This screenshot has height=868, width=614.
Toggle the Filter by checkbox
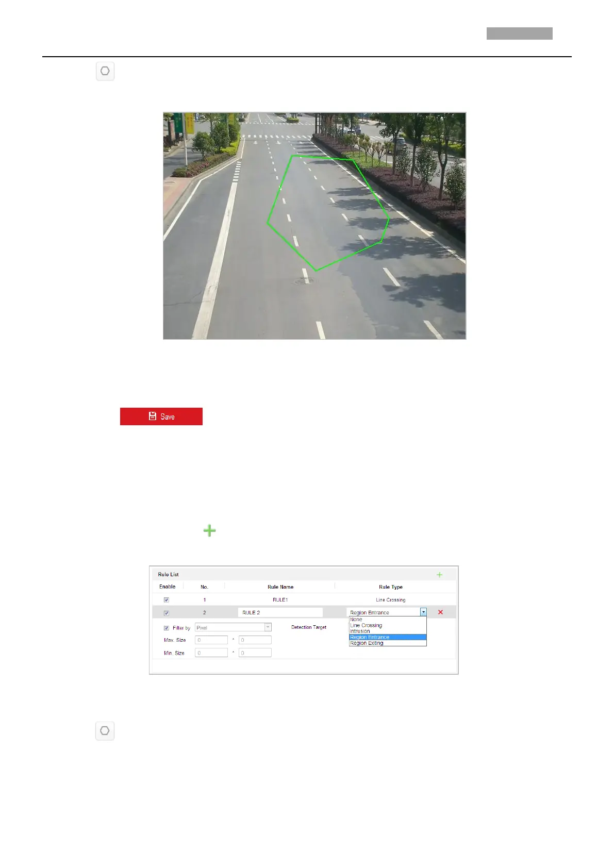point(167,628)
